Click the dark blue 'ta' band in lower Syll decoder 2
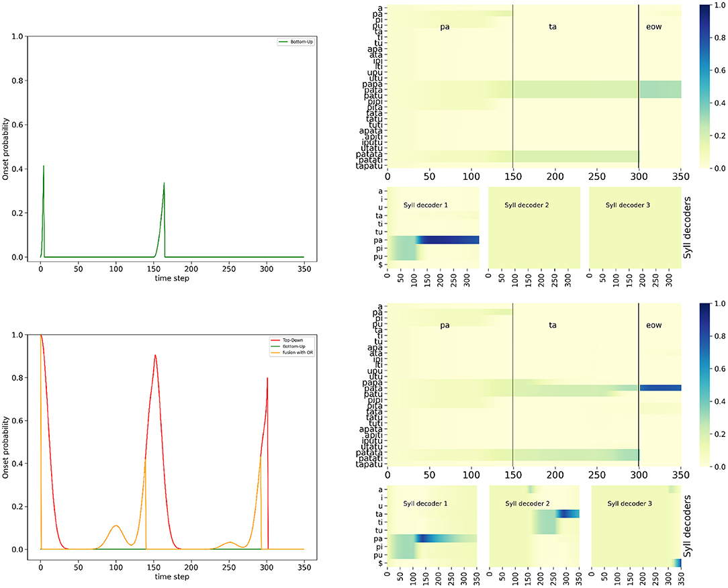 [568, 513]
